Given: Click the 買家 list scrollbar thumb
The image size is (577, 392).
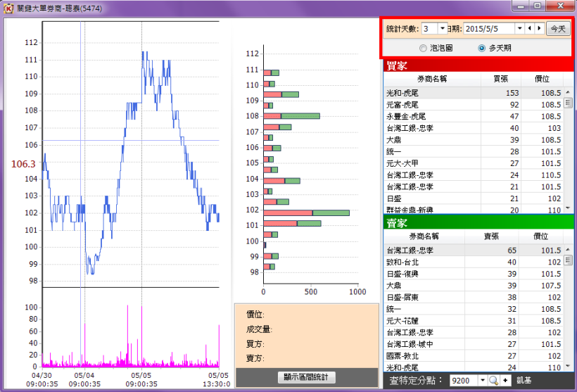Looking at the screenshot, I should tap(568, 101).
